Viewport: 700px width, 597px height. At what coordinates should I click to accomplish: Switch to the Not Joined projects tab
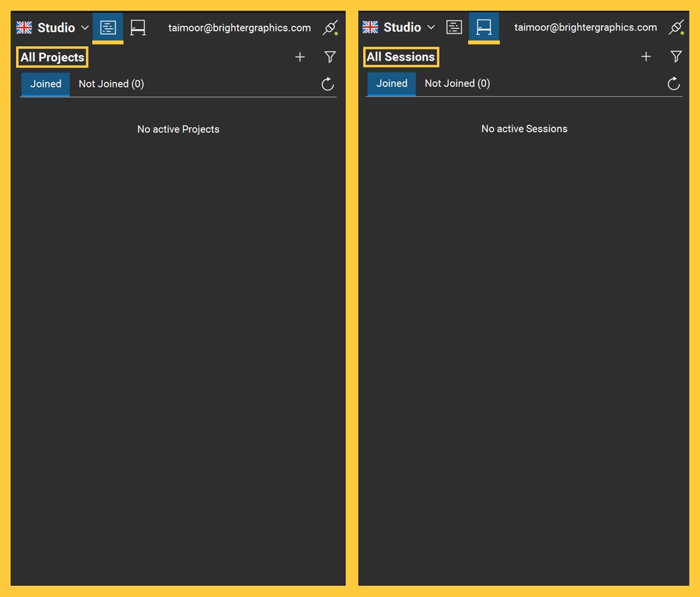pyautogui.click(x=111, y=83)
